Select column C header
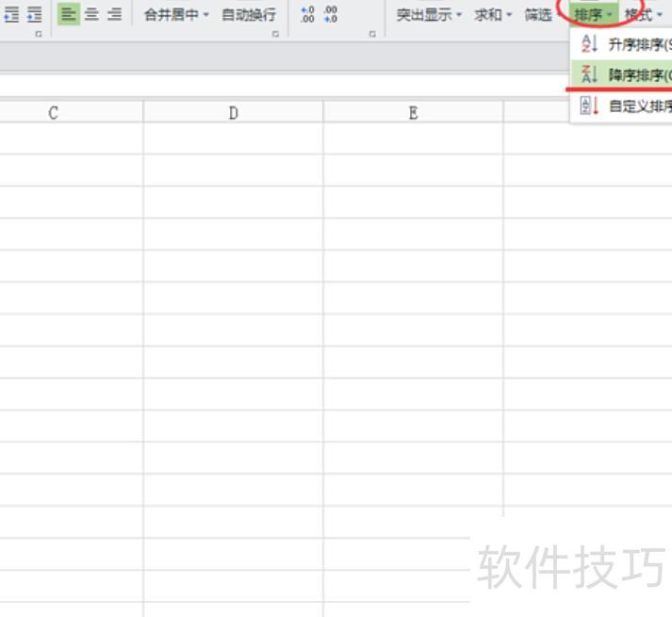 (71, 113)
